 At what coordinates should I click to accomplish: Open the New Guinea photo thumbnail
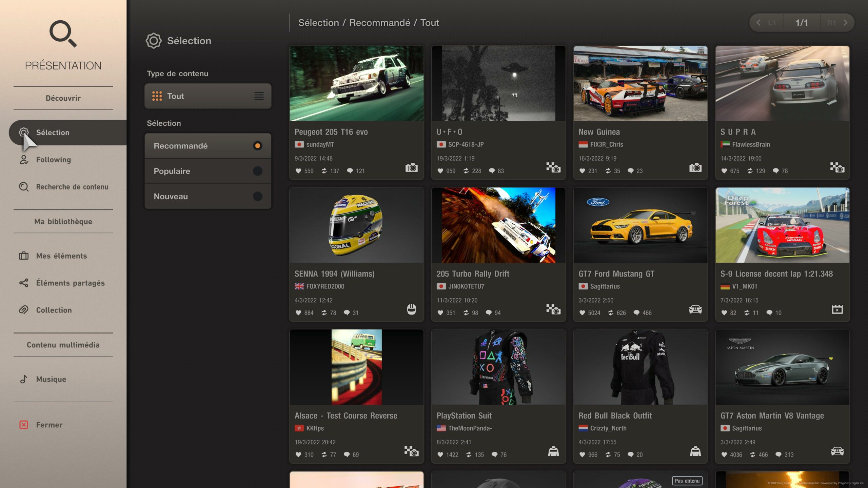[640, 83]
